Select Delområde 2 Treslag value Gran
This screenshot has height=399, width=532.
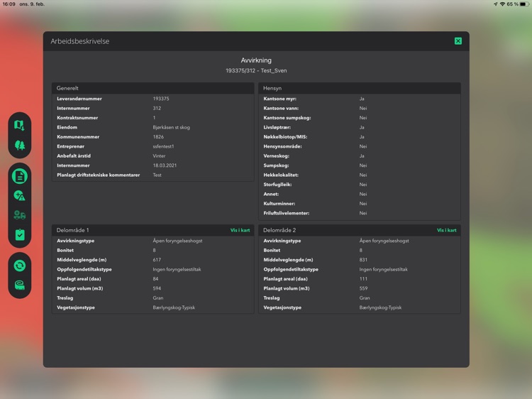point(365,297)
